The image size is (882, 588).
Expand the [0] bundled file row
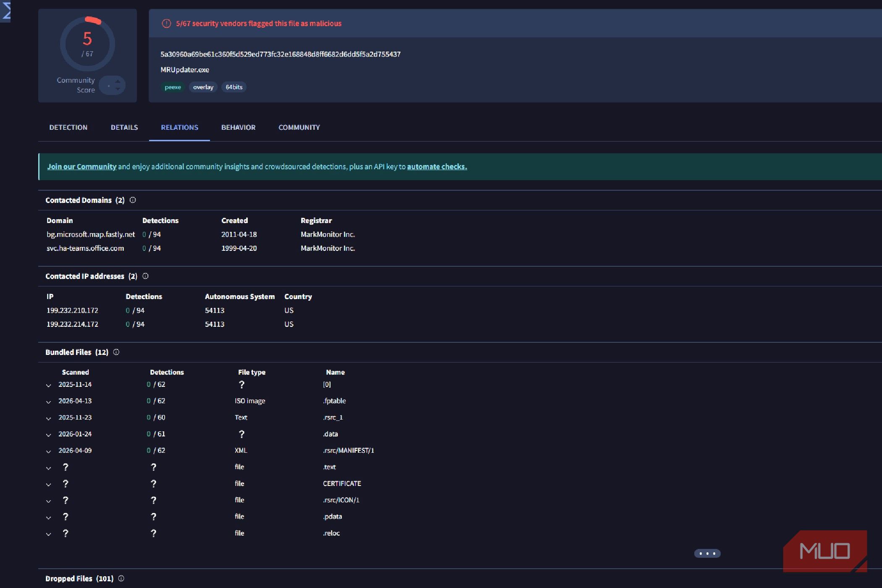(x=48, y=385)
